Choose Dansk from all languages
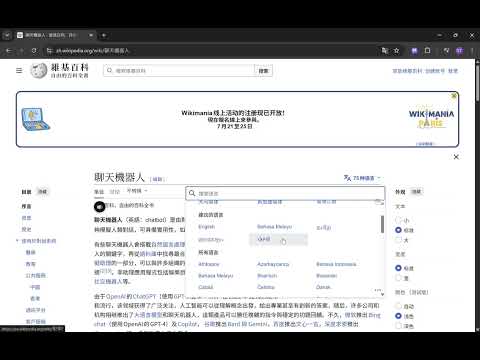This screenshot has width=480, height=360. 323,287
